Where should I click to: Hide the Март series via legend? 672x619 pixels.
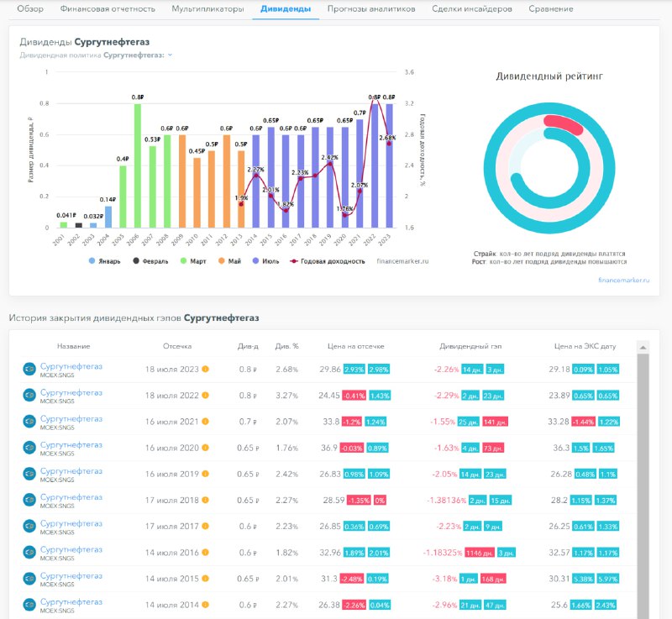tap(193, 261)
